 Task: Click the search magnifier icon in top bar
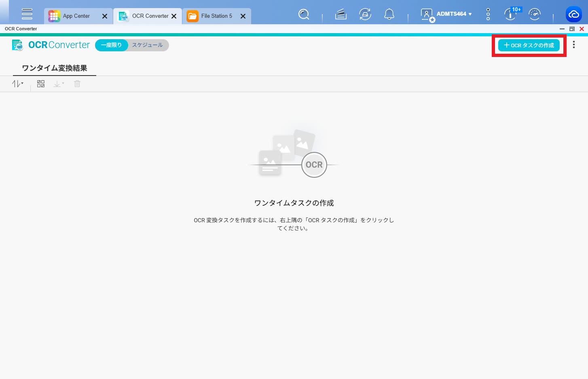point(304,15)
